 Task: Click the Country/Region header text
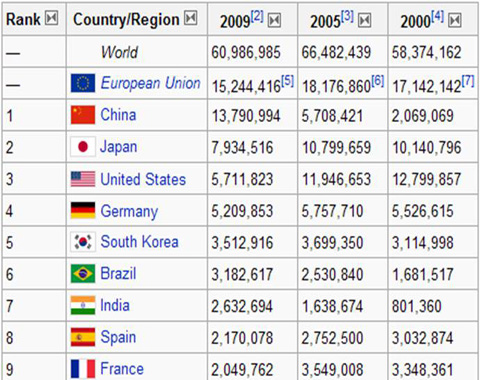click(x=126, y=20)
